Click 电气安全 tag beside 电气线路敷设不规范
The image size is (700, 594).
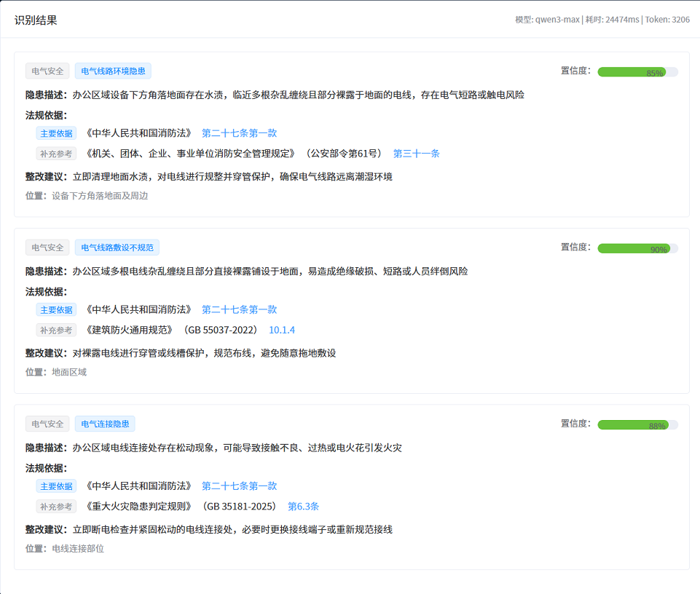(x=47, y=247)
